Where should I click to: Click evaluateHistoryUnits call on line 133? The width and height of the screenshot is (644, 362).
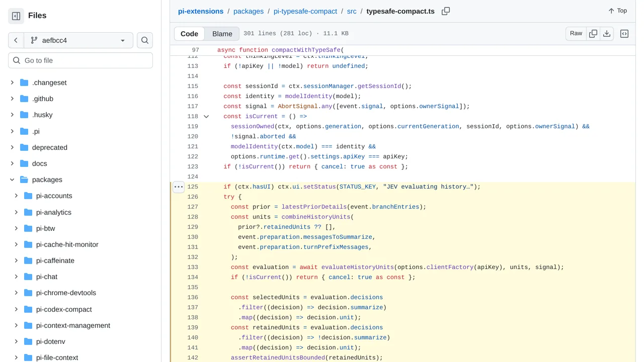357,267
